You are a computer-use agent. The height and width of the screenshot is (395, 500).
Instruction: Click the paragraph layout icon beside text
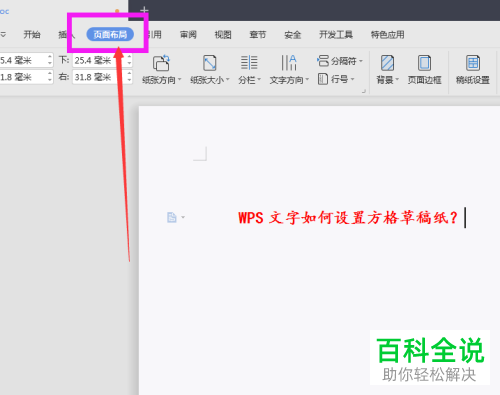click(x=171, y=217)
